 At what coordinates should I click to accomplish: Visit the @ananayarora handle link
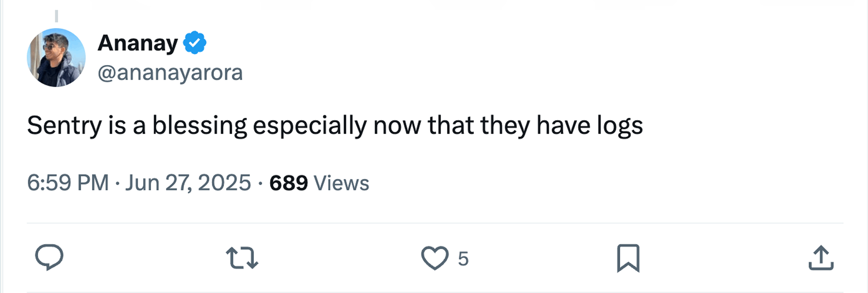pos(170,72)
